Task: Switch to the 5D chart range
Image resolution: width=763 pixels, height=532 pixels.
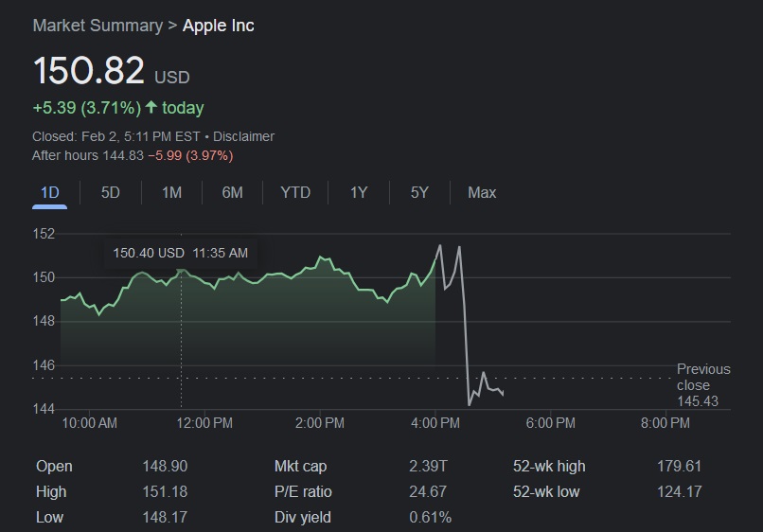Action: [111, 193]
